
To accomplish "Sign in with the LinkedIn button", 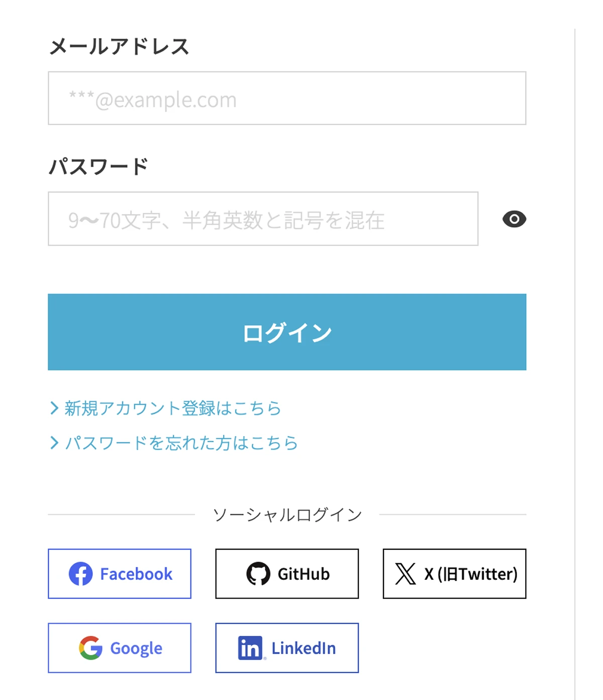I will 287,648.
